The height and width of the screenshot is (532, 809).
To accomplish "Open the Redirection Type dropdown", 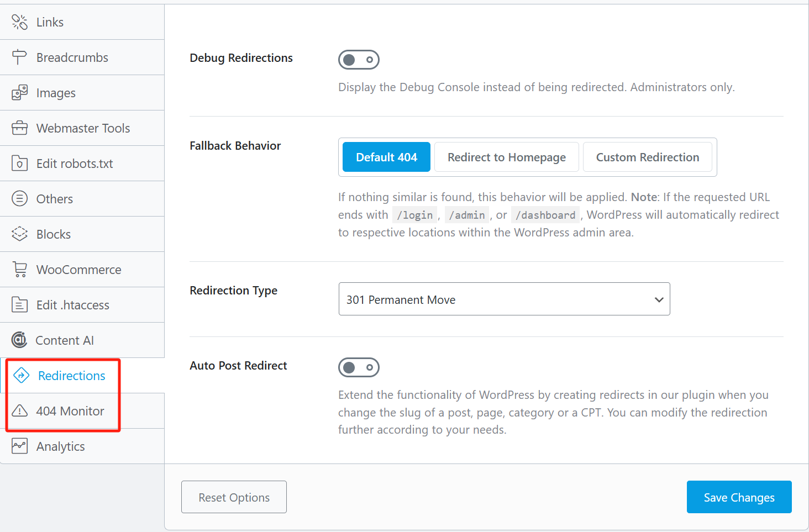I will pyautogui.click(x=504, y=299).
